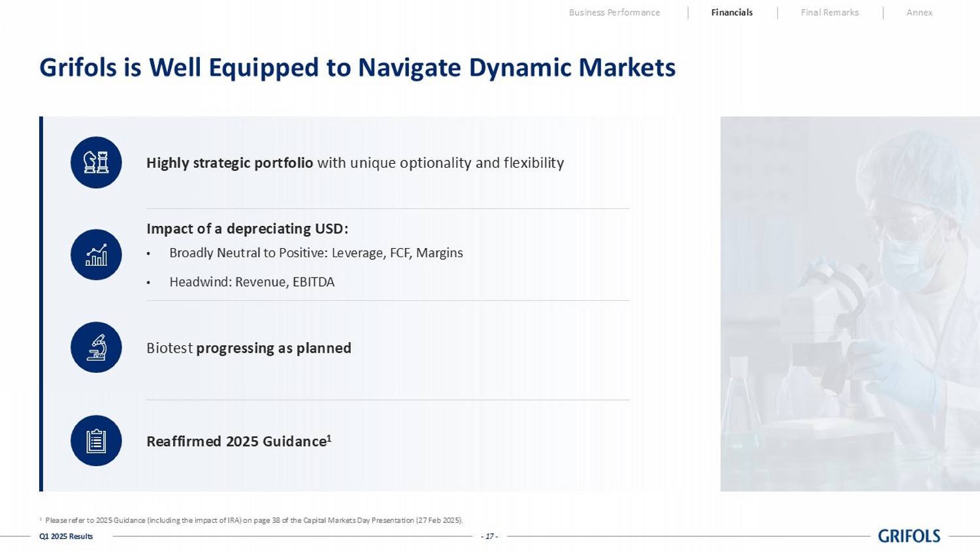
Task: Select the 'Highly strategic portfolio' statement
Action: 355,163
